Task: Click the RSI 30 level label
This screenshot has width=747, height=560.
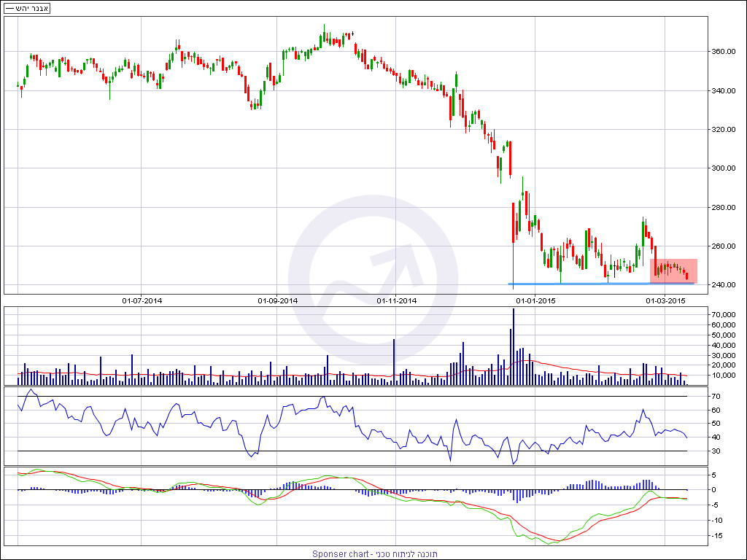Action: point(716,451)
